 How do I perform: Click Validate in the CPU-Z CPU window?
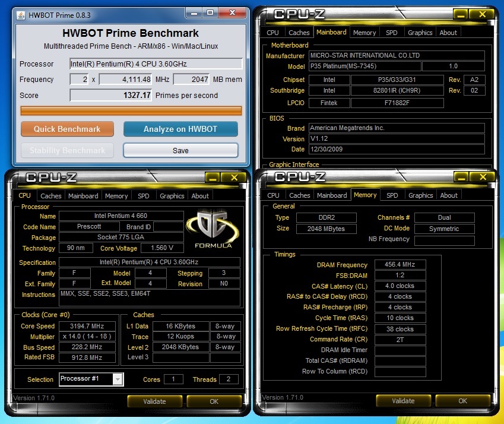click(154, 401)
